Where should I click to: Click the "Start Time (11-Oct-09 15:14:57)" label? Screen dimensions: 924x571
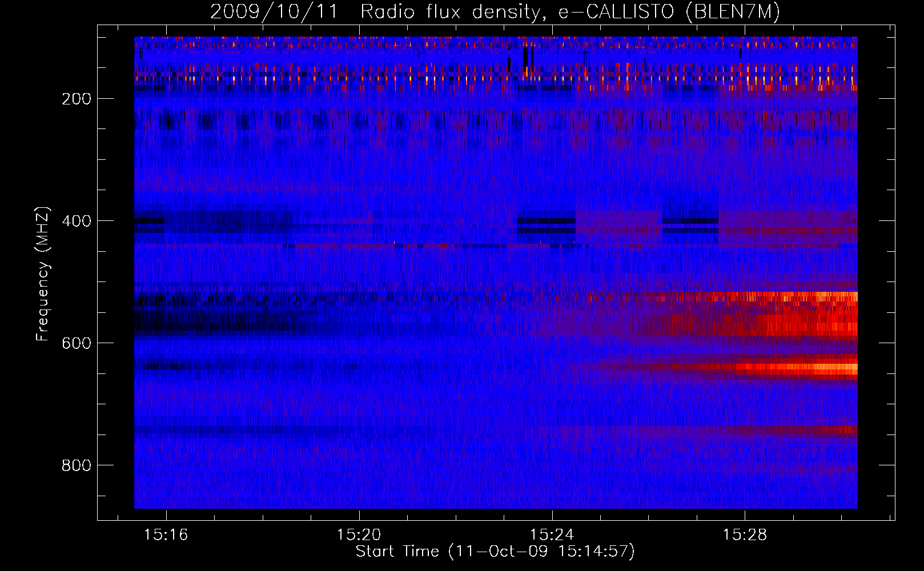[495, 552]
